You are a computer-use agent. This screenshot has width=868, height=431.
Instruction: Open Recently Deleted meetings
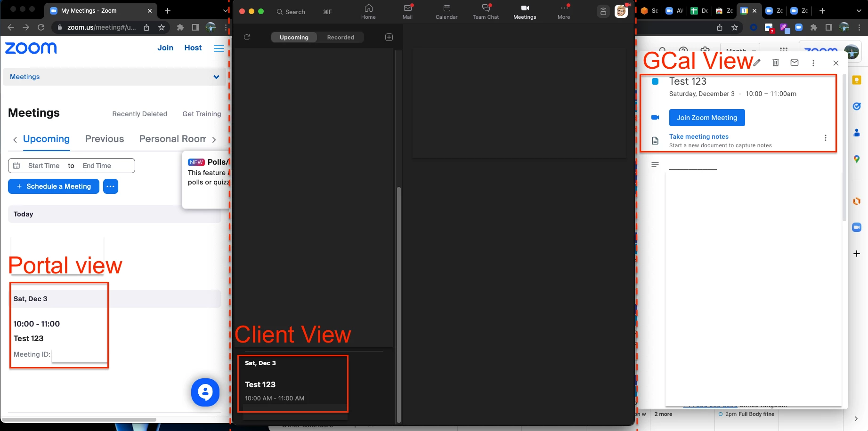point(140,114)
